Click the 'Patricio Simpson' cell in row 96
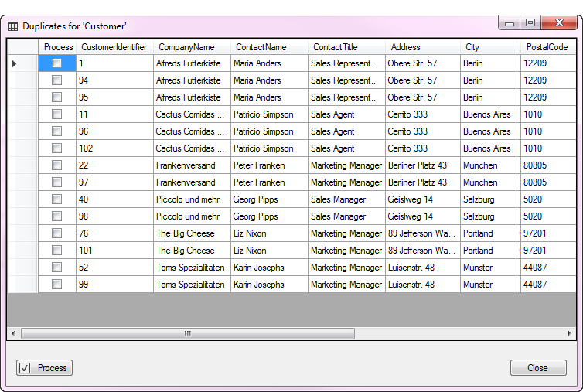The height and width of the screenshot is (392, 583). pos(269,131)
